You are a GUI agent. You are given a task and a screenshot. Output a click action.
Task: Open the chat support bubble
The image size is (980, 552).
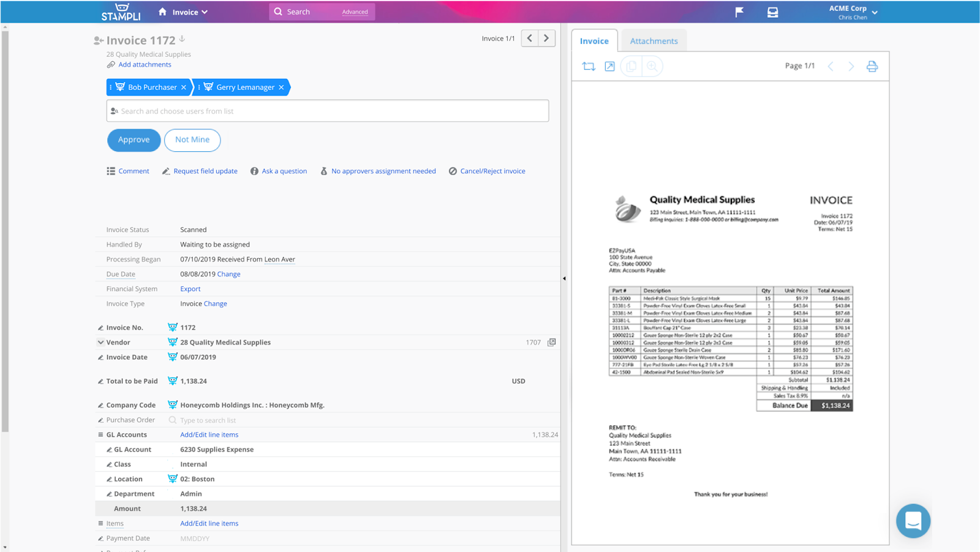click(x=913, y=521)
